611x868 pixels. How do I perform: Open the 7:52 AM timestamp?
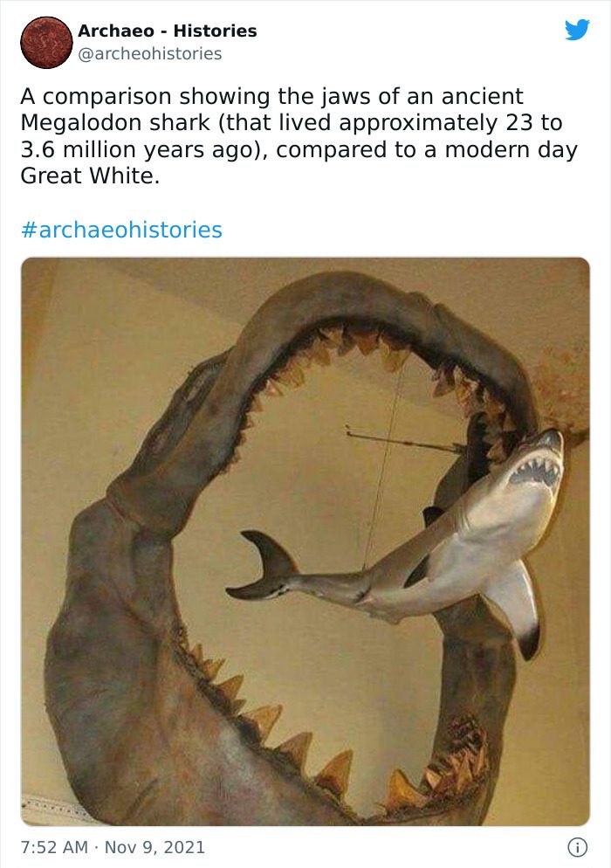click(54, 847)
